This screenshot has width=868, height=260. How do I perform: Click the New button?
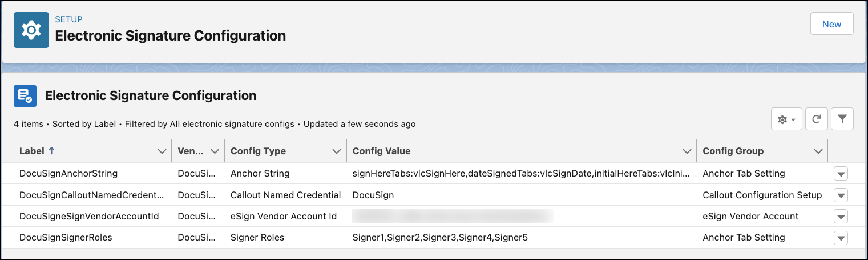click(831, 24)
